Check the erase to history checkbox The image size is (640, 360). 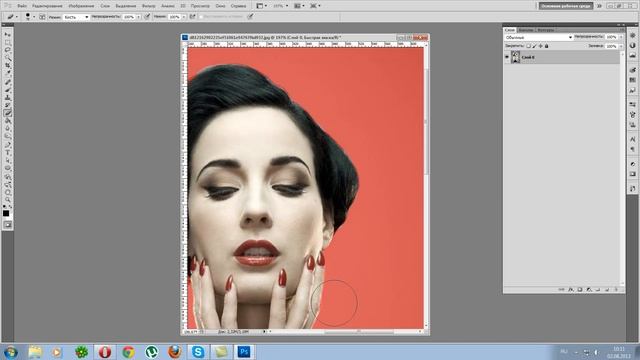[201, 17]
